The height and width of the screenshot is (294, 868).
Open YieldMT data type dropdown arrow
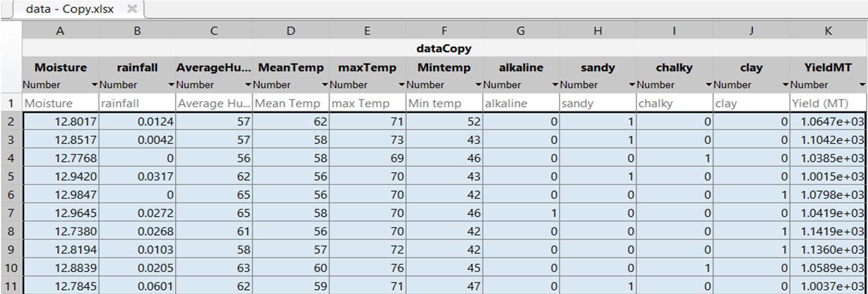coord(862,85)
